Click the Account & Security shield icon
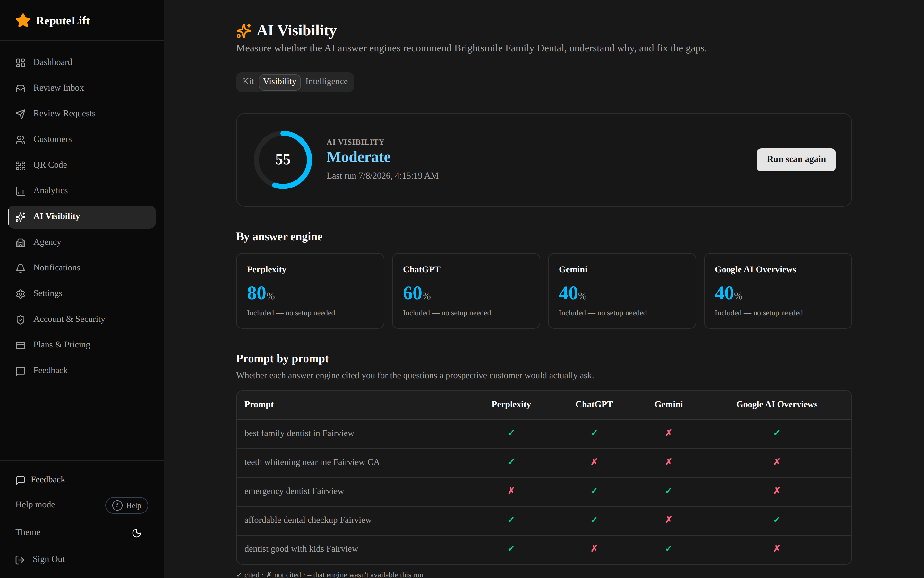924x578 pixels. [21, 319]
